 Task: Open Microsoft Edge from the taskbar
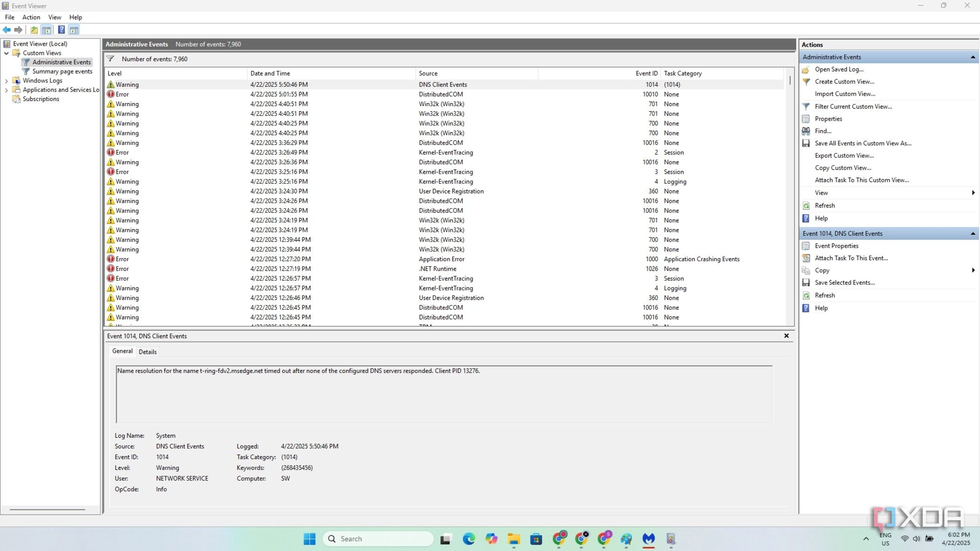tap(469, 539)
